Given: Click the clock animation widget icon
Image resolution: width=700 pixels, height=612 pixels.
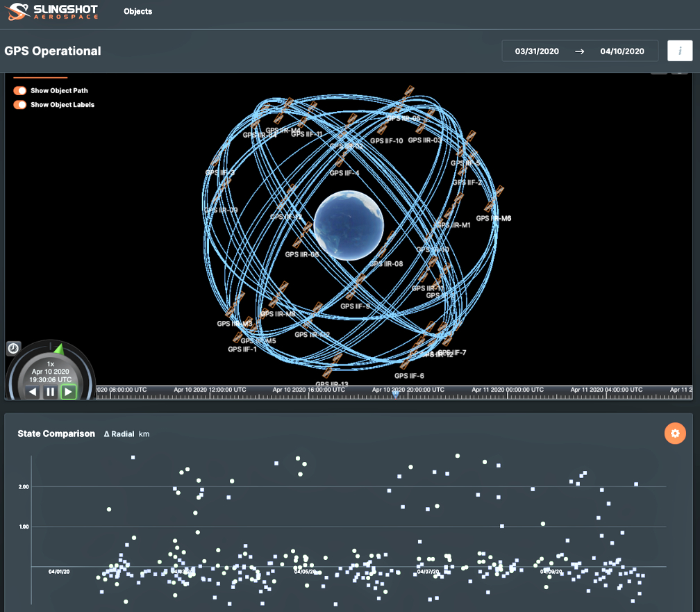Looking at the screenshot, I should click(x=13, y=349).
